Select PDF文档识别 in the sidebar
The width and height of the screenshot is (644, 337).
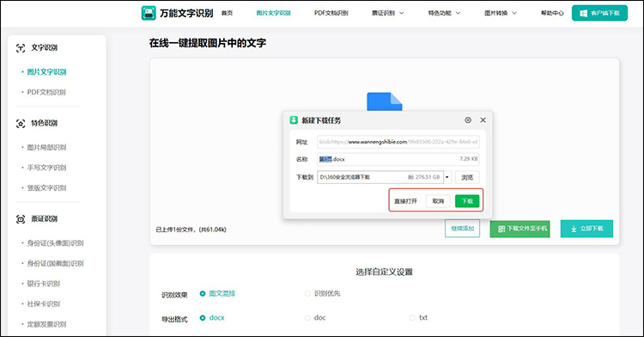[46, 92]
